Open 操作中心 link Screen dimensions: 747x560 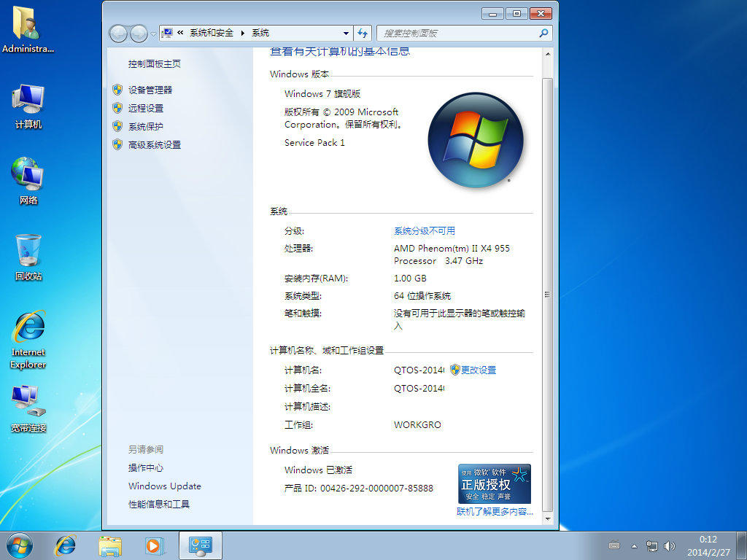click(146, 467)
